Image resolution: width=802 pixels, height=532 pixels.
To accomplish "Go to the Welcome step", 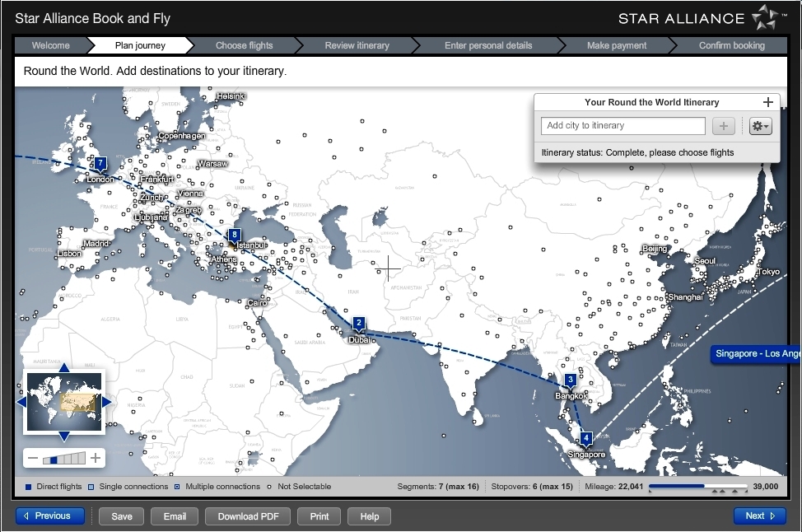I will [x=50, y=45].
